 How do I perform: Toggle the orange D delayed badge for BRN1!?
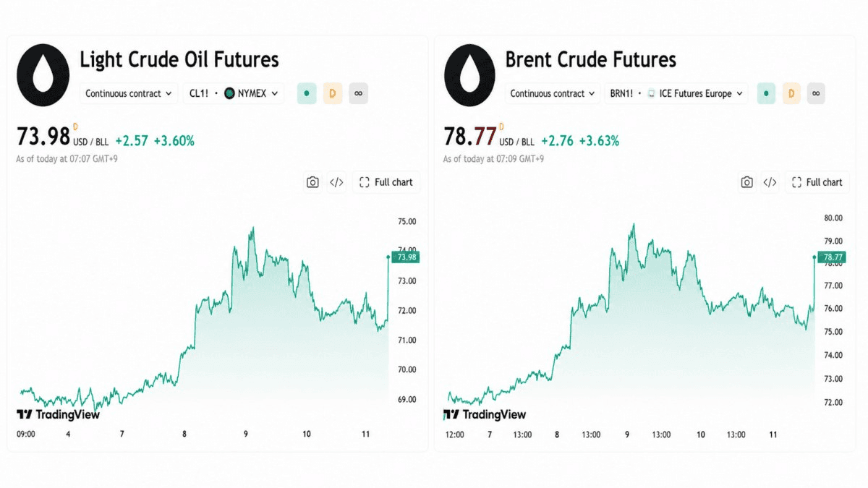(791, 93)
